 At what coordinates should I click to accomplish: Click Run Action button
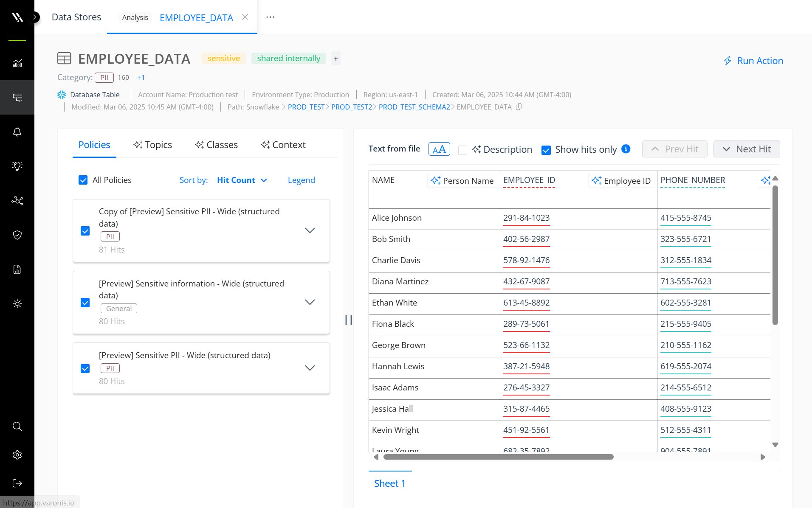tap(753, 61)
